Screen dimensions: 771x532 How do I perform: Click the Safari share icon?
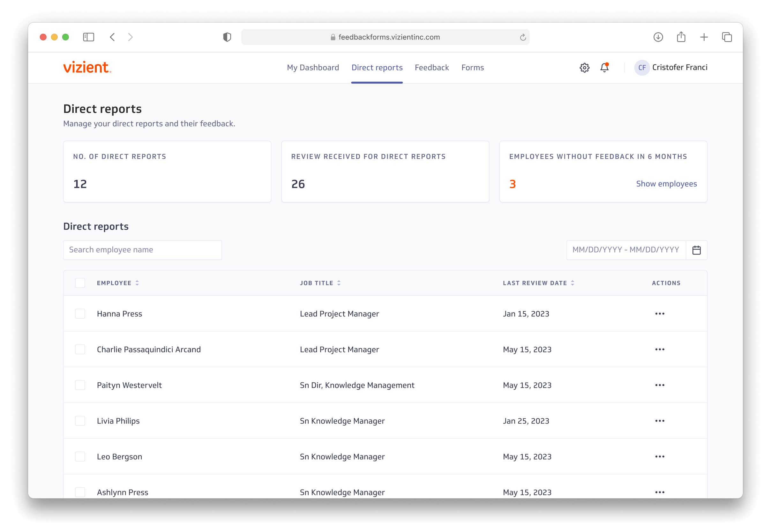tap(681, 37)
